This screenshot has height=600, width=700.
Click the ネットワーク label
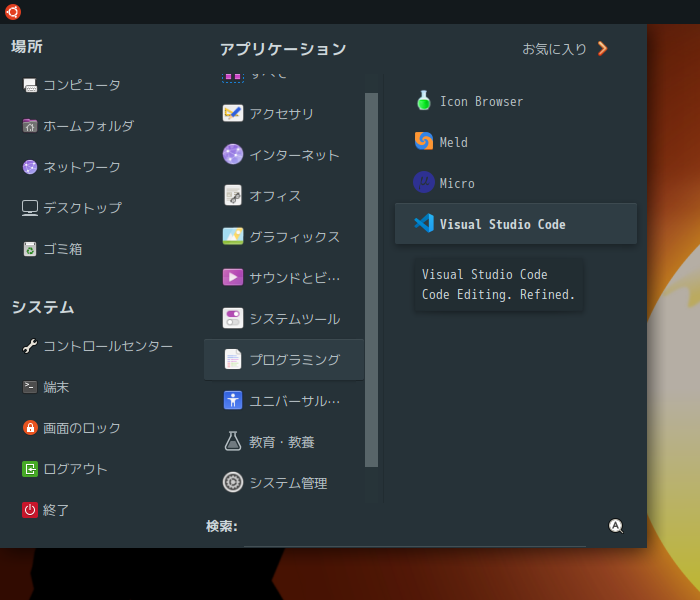coord(82,167)
